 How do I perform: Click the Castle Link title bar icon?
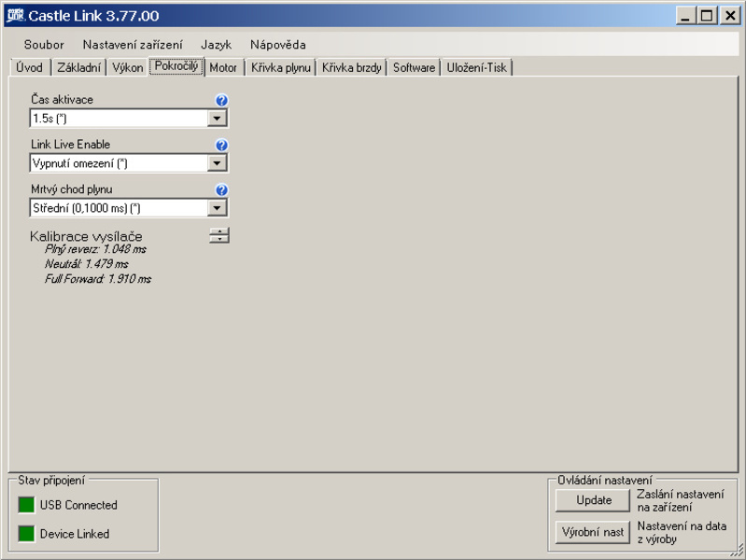[15, 15]
